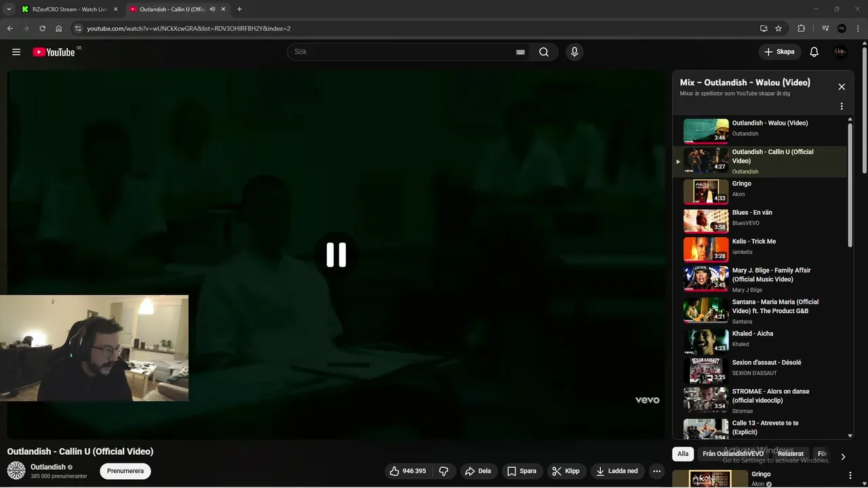Start voice search with microphone icon
Screen dimensions: 868x488
point(574,52)
